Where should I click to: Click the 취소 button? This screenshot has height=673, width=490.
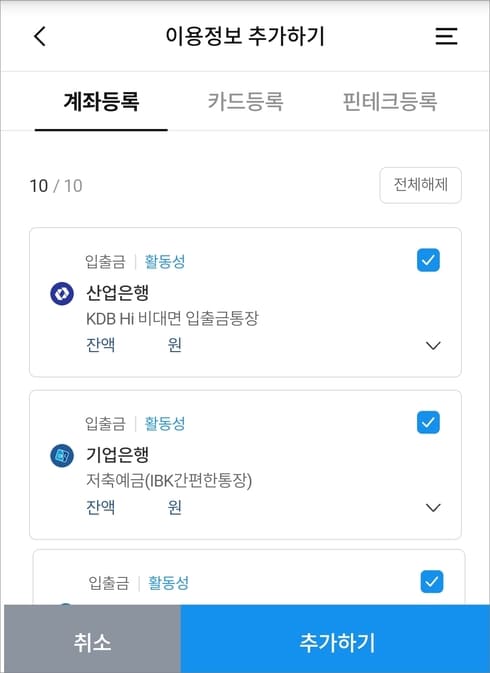click(x=92, y=642)
